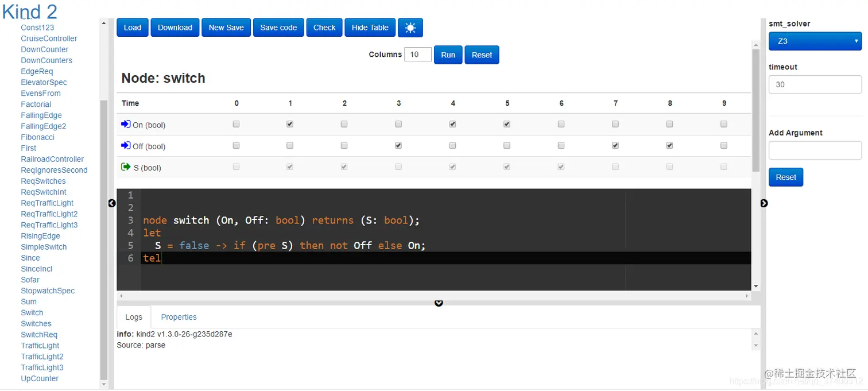Open the SinceIncl example

click(37, 269)
